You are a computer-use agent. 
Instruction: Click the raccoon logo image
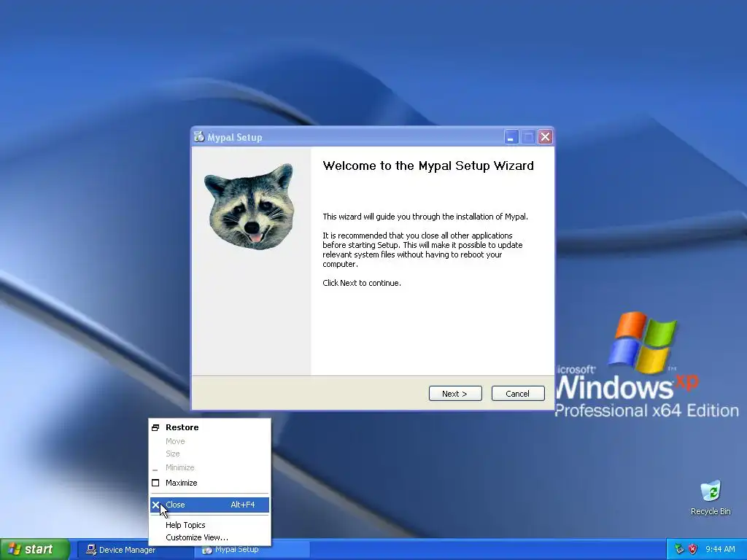click(x=251, y=206)
